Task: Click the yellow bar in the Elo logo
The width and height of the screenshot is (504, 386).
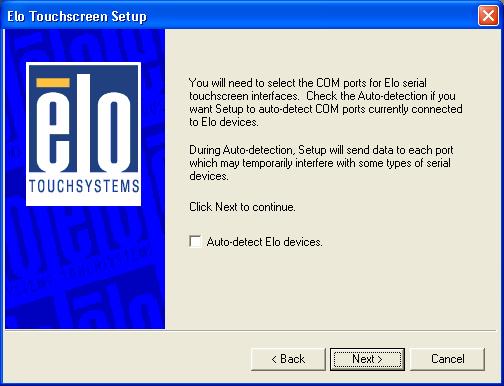Action: click(53, 83)
